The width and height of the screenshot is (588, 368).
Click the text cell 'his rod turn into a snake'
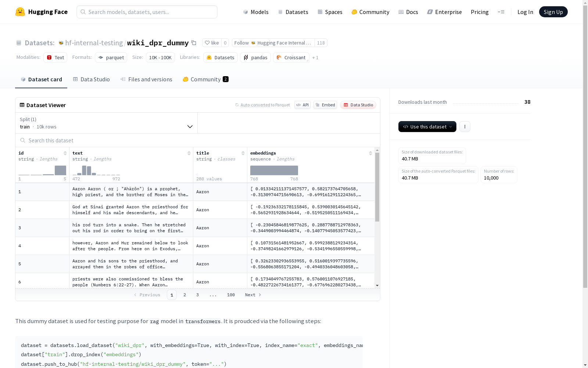[x=131, y=228]
